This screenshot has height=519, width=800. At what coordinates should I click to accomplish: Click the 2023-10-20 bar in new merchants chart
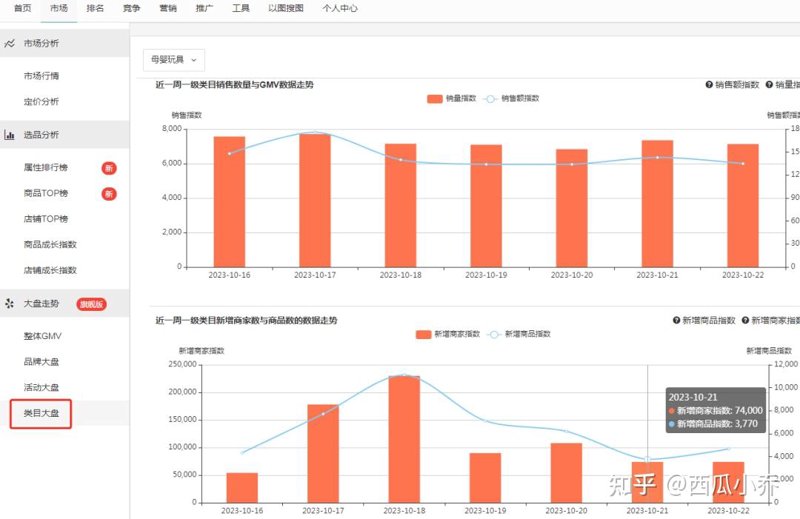[x=566, y=473]
